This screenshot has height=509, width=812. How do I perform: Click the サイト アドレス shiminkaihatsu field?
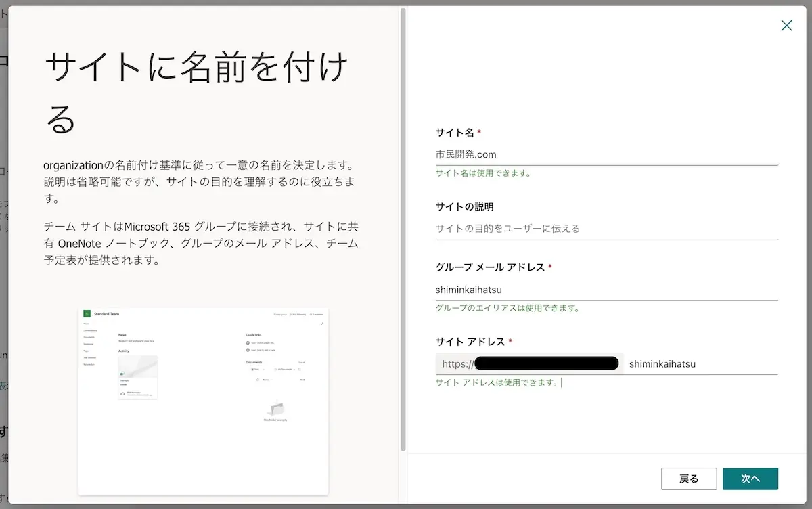click(700, 364)
